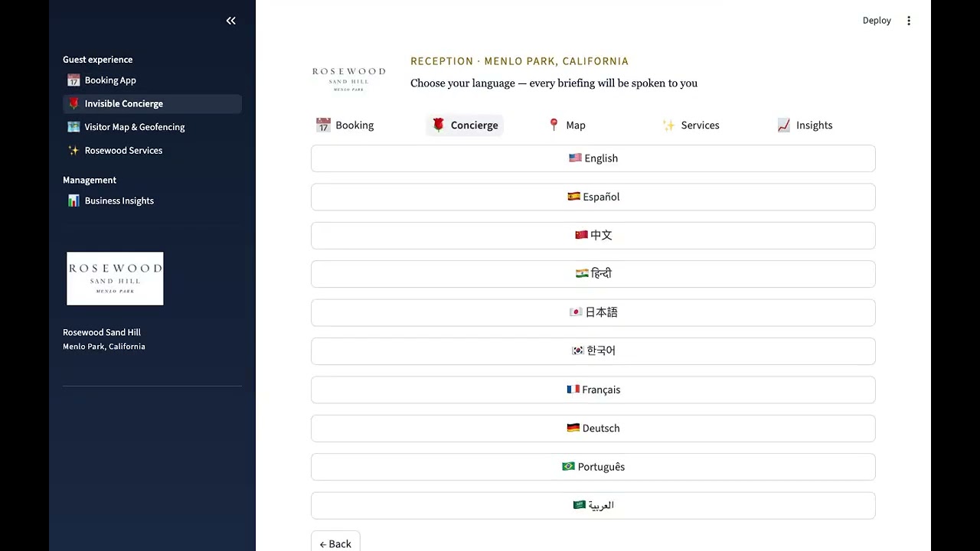Open the Services tab

691,125
